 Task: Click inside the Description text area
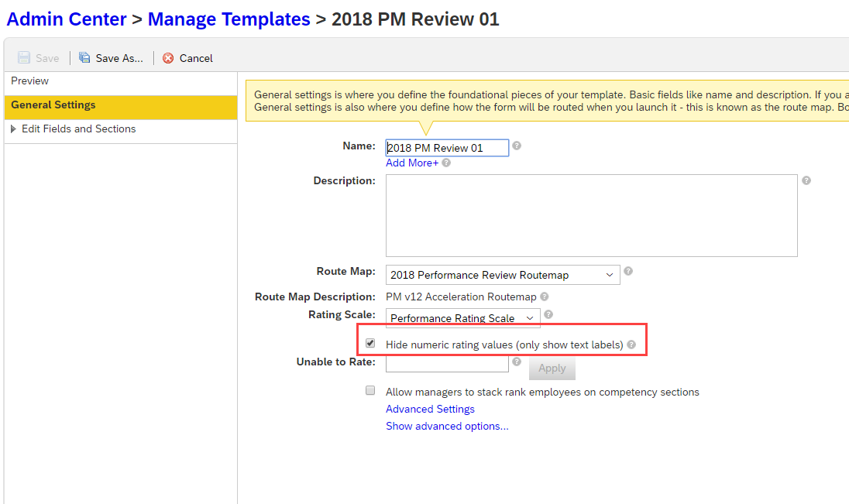pos(591,215)
